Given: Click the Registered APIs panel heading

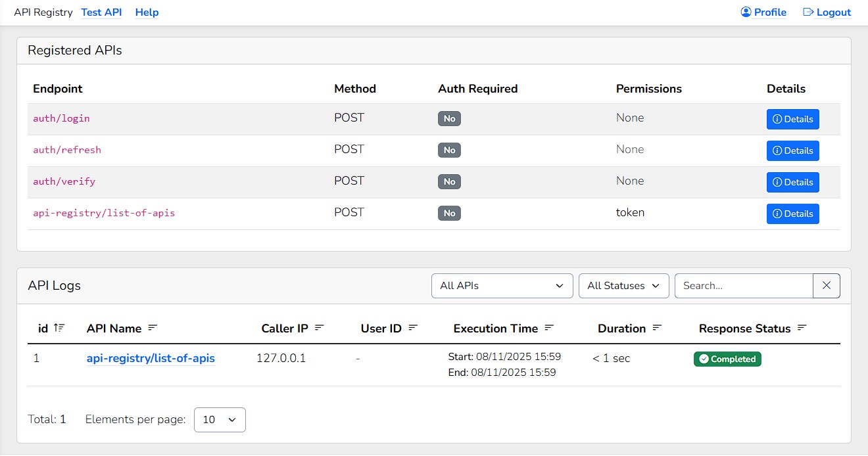Looking at the screenshot, I should click(75, 51).
